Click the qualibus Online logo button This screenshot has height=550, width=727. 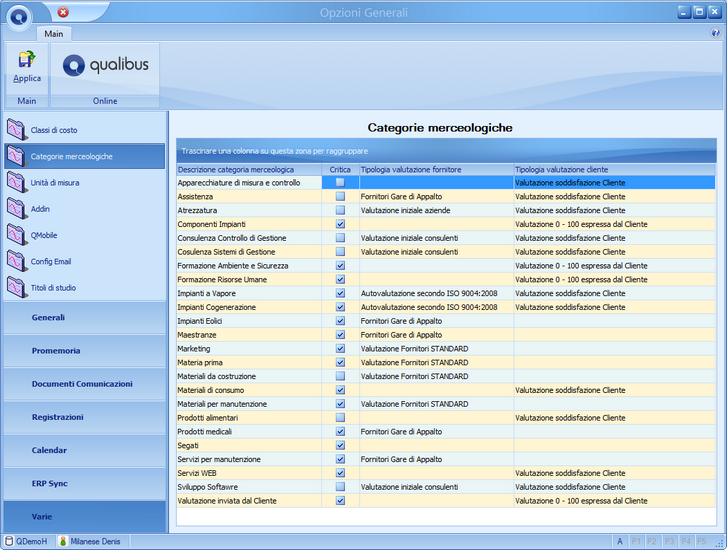105,69
